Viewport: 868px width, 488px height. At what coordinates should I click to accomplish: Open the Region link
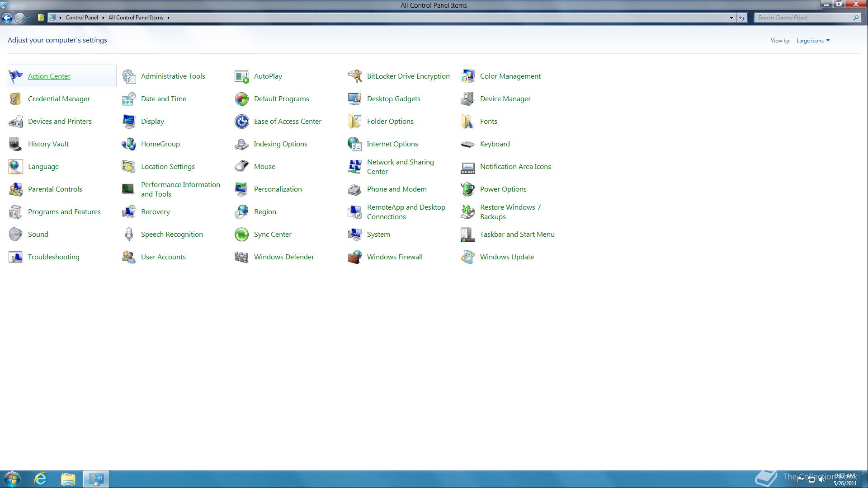click(265, 211)
